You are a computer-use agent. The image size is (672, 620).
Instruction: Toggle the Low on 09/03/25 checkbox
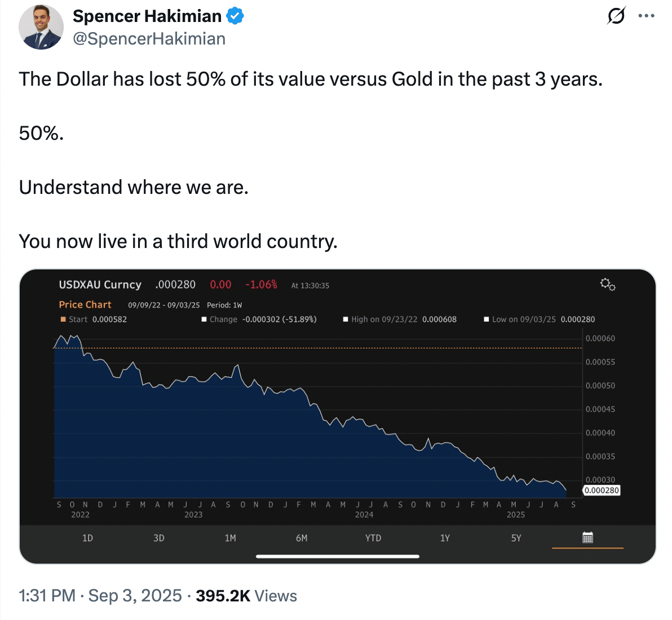(487, 320)
